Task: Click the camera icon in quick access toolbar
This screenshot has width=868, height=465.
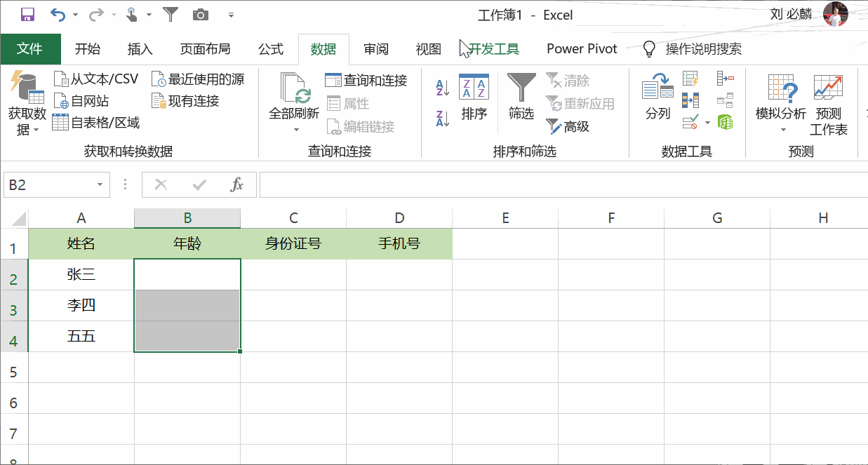Action: [x=201, y=14]
